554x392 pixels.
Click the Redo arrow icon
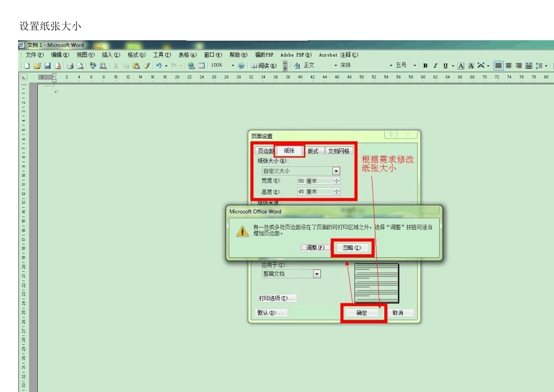pos(173,66)
